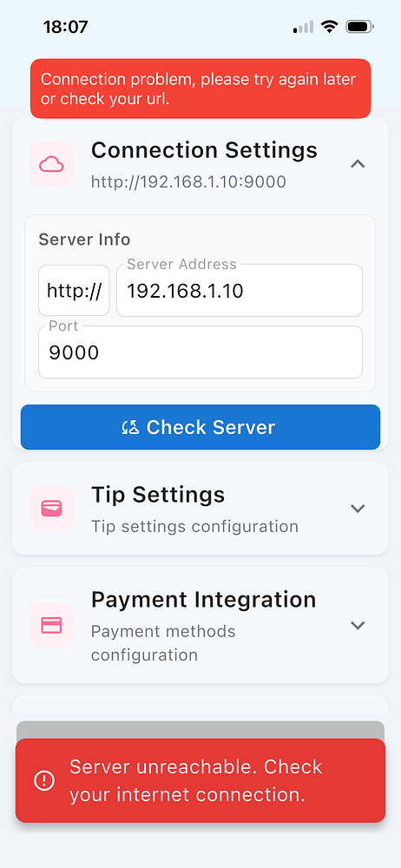
Task: Click the Server Address input field
Action: [240, 291]
